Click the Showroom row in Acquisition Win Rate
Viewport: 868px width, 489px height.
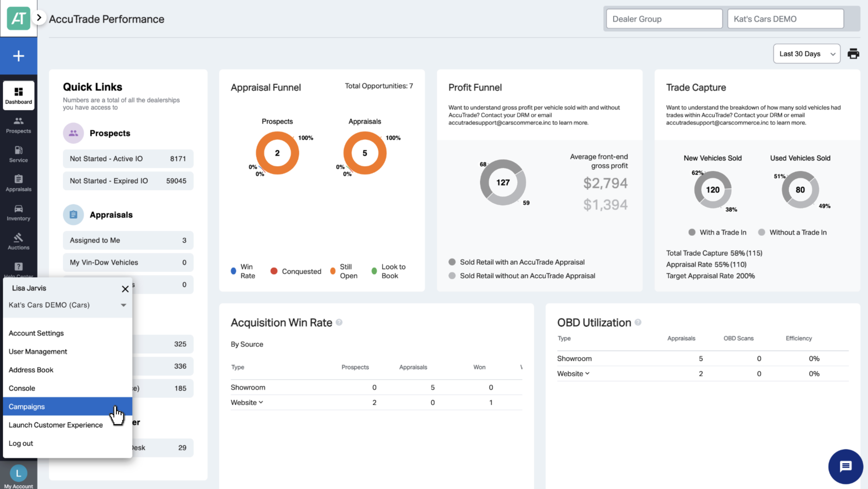tap(376, 387)
